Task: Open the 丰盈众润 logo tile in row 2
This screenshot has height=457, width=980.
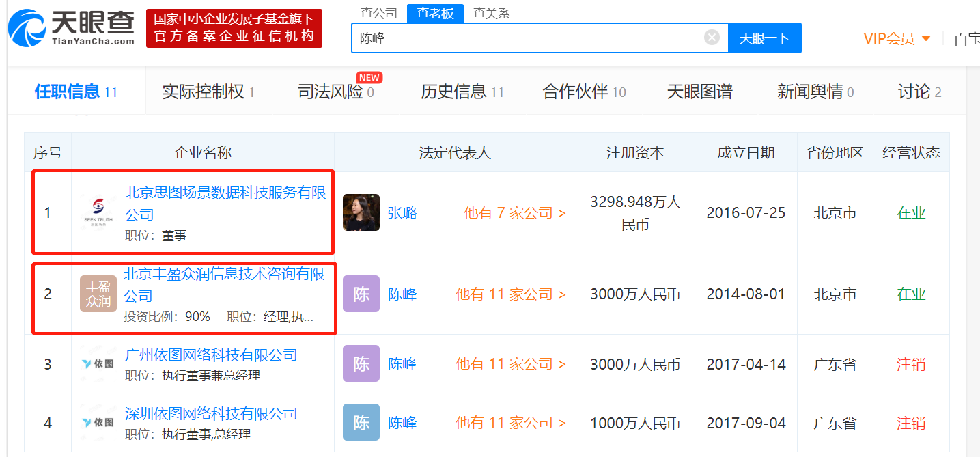Action: [x=98, y=294]
